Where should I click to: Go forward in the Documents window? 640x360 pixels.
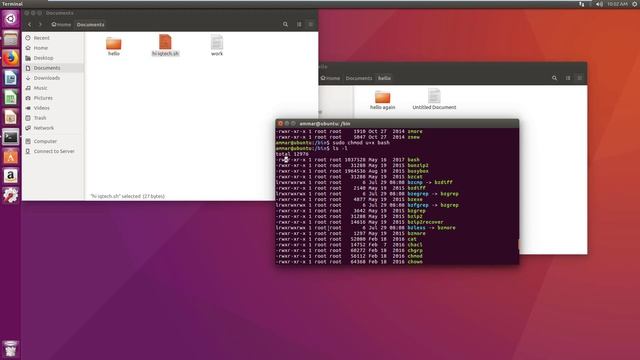pyautogui.click(x=40, y=24)
